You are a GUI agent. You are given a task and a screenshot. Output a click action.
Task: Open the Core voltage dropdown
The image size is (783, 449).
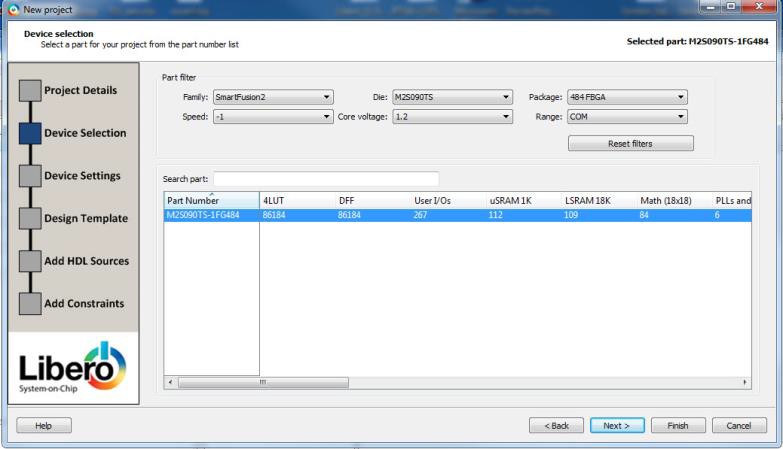[x=452, y=117]
